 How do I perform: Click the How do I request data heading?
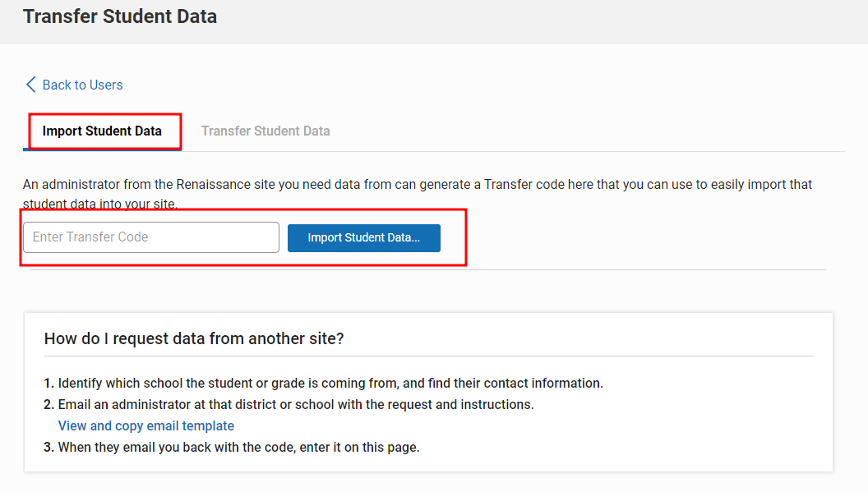click(194, 338)
